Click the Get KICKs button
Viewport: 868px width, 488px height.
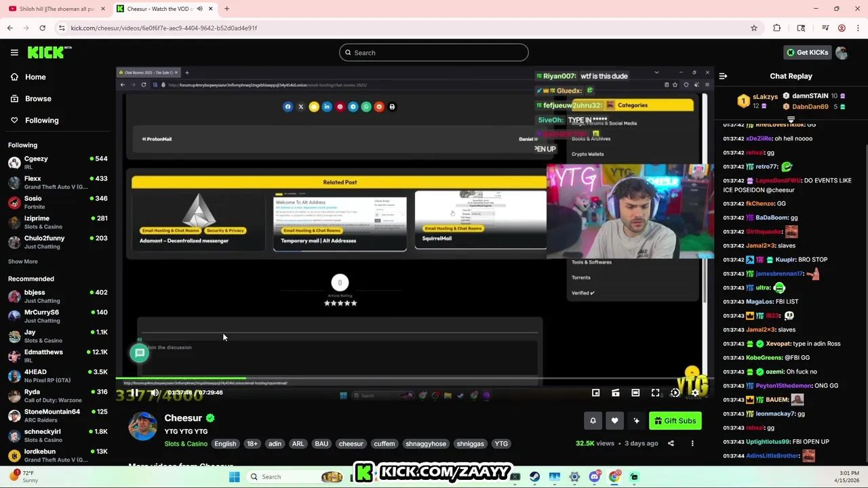click(807, 52)
